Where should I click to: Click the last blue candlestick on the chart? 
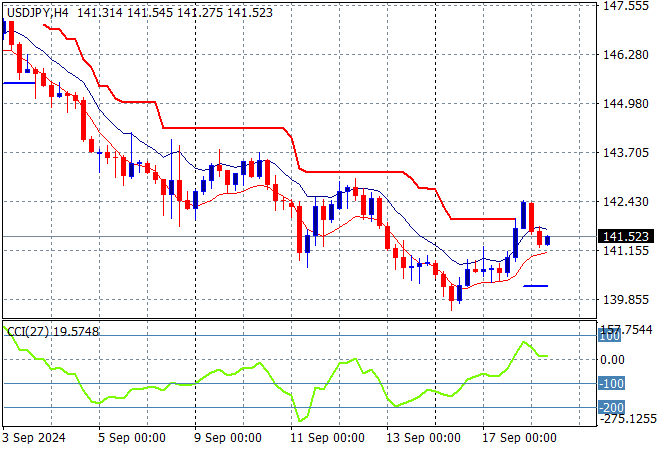[548, 240]
